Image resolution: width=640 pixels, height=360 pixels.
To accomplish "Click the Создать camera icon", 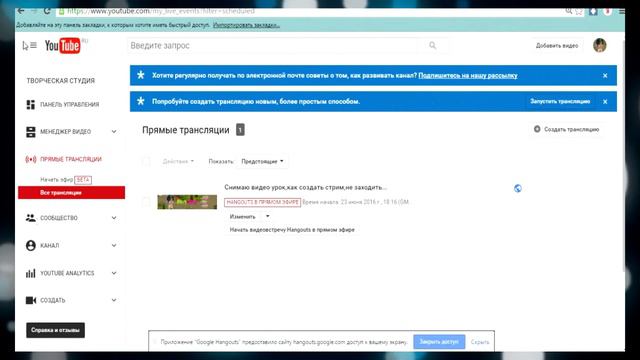I will coord(31,300).
